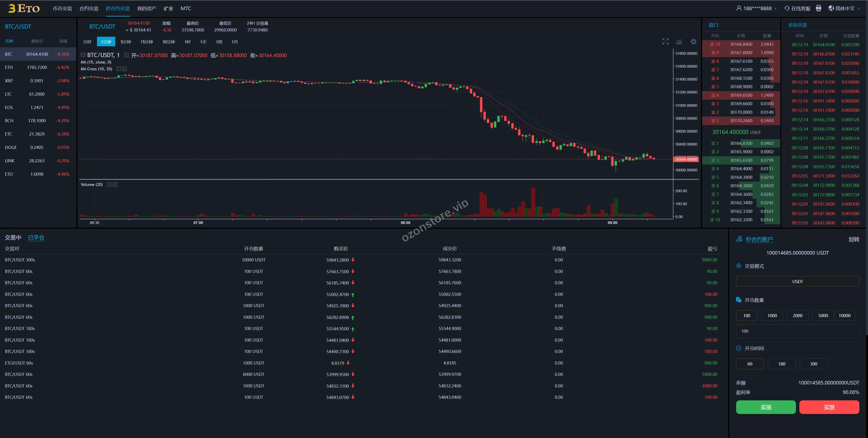
Task: Open the 简体中文 language dropdown
Action: tap(844, 8)
